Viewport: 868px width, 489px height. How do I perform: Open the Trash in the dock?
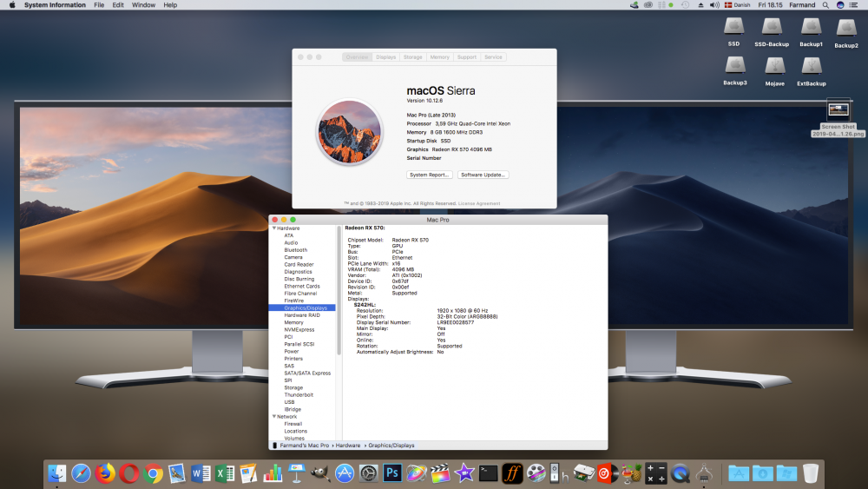tap(811, 473)
